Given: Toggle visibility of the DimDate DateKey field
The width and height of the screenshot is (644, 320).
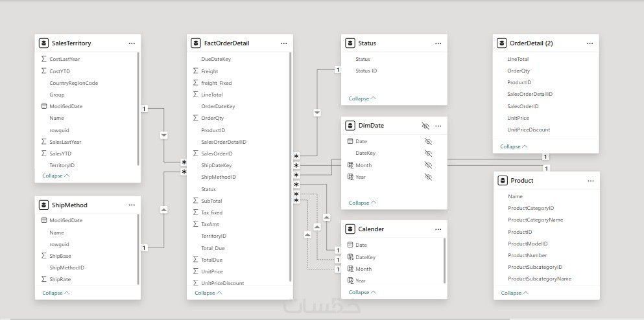Looking at the screenshot, I should click(x=428, y=154).
